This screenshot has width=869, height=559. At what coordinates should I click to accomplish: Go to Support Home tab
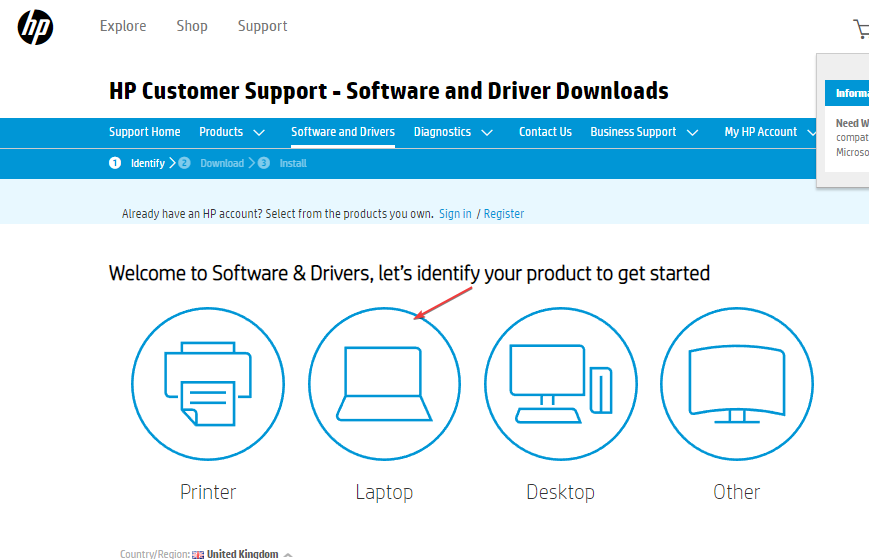[145, 132]
